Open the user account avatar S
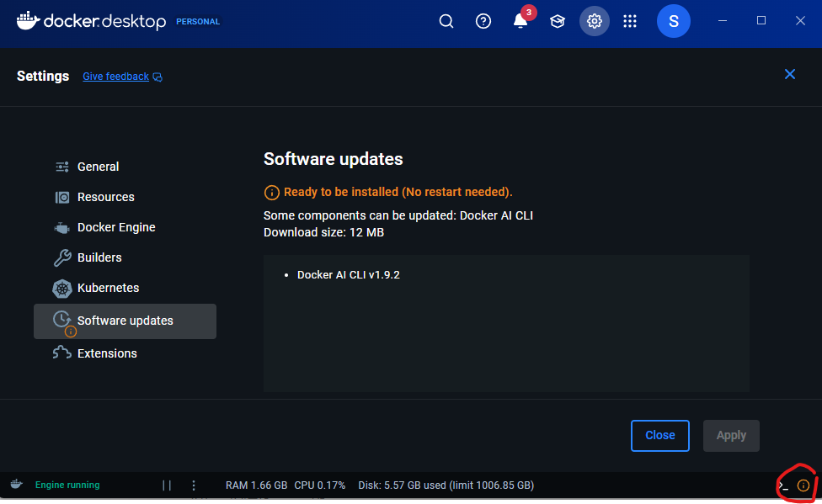Viewport: 822px width, 504px height. point(673,21)
